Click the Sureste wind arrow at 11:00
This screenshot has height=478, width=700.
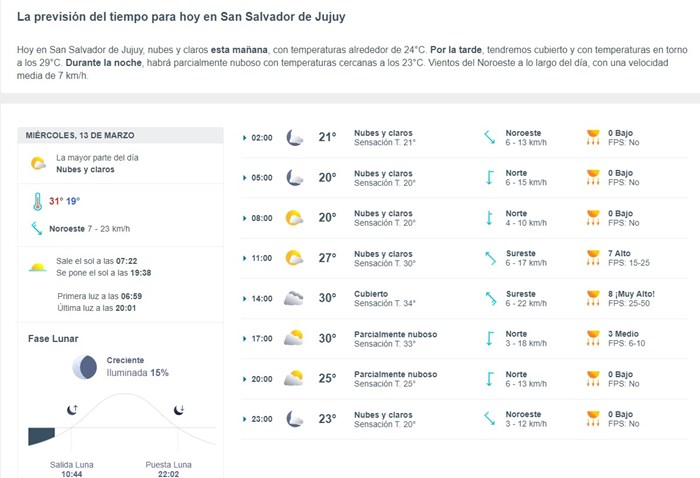point(490,258)
